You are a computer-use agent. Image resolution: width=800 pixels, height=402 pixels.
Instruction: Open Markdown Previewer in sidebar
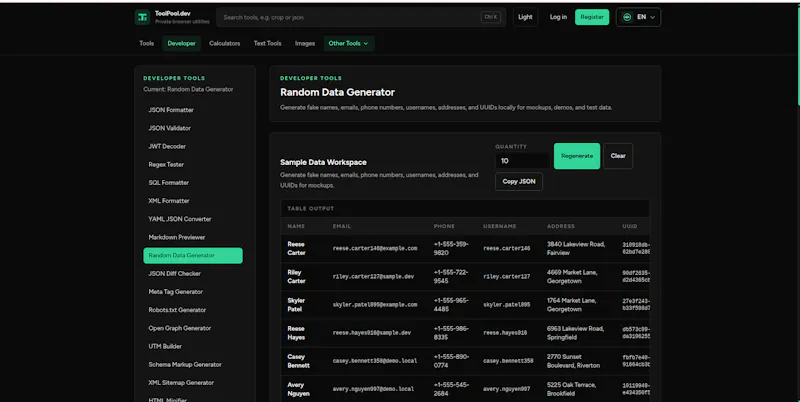point(193,237)
